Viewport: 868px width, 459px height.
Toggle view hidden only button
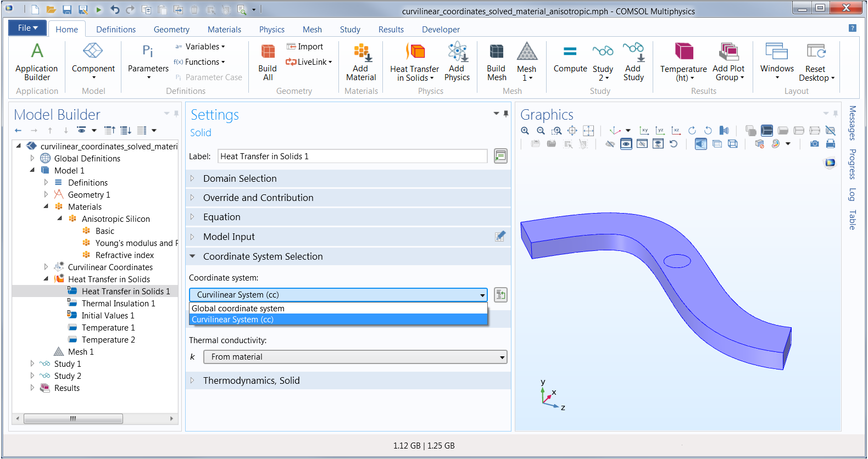pyautogui.click(x=642, y=144)
